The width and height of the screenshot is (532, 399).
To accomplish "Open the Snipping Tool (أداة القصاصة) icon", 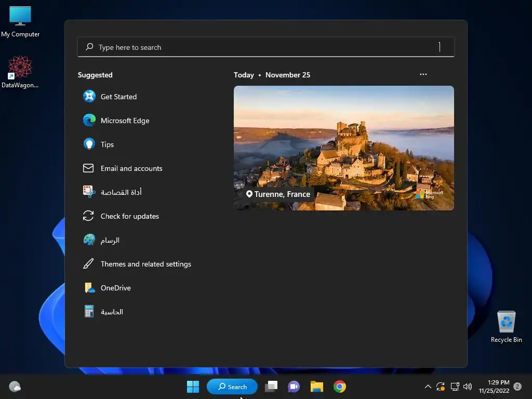I will point(89,192).
